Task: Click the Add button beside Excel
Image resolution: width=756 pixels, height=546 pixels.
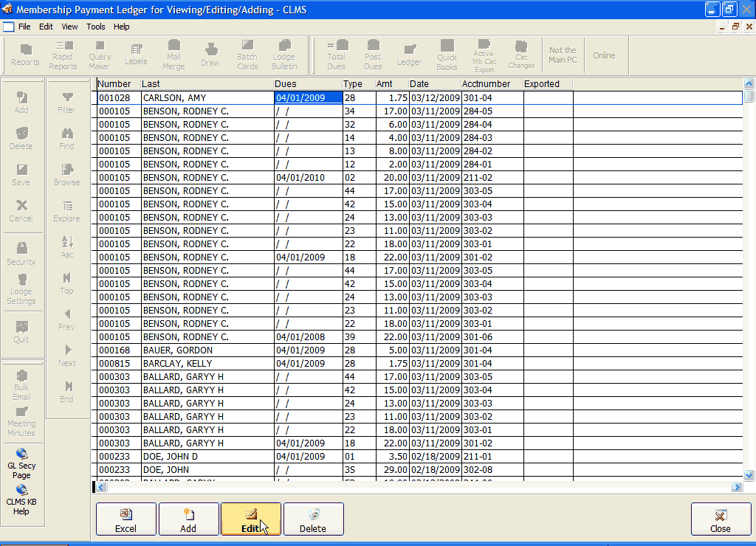Action: [188, 519]
